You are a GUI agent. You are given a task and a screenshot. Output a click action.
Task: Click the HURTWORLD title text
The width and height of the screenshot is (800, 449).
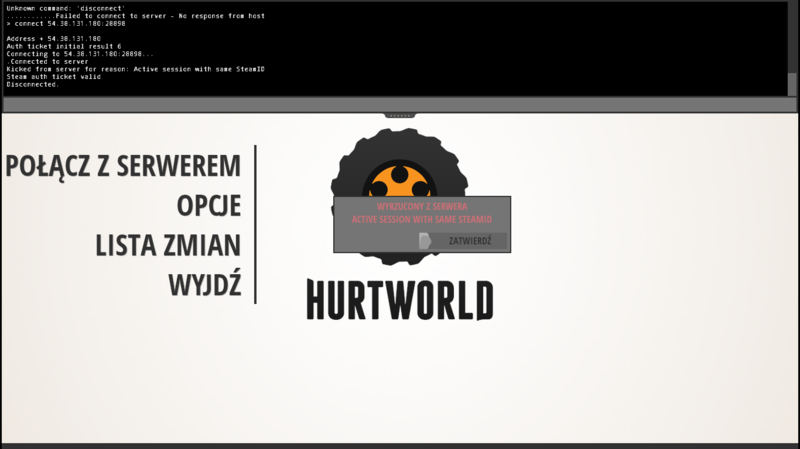(400, 300)
